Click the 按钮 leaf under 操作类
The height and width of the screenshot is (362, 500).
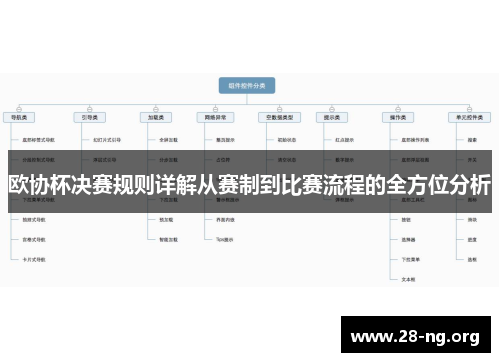[x=406, y=220]
